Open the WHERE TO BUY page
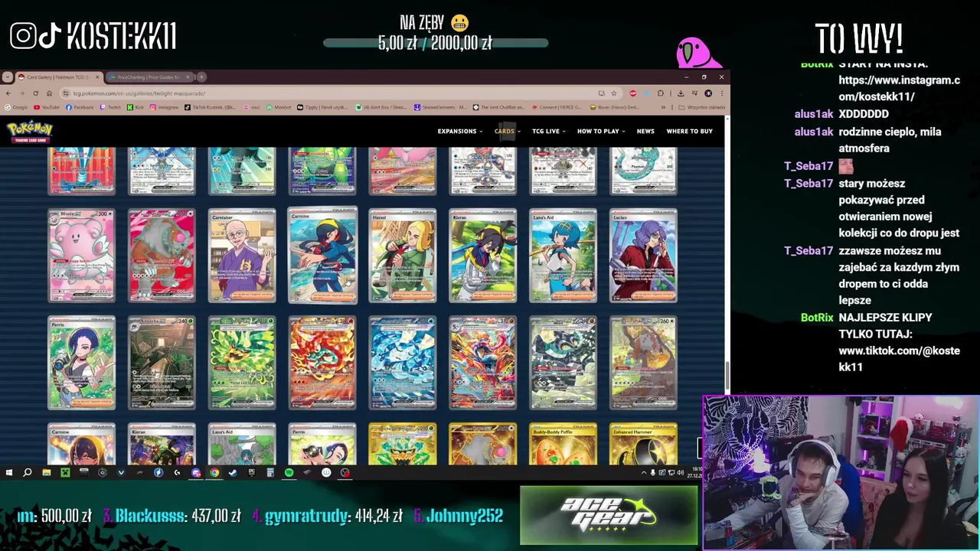980x551 pixels. tap(689, 131)
